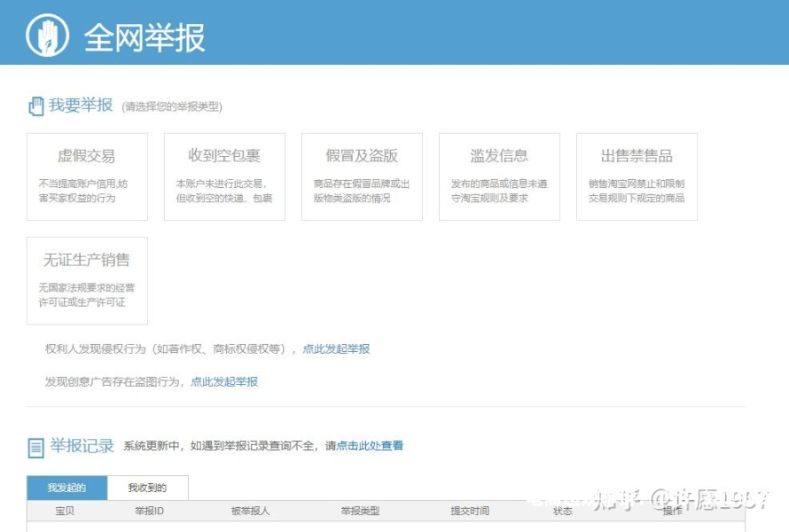This screenshot has height=532, width=789.
Task: Click the hand logo icon in header
Action: [x=48, y=36]
